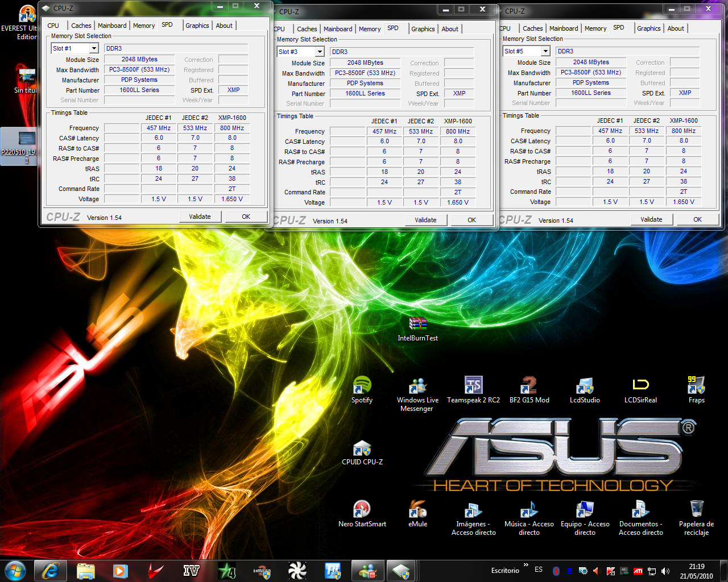Open the Slot #3 memory slot dropdown
The image size is (728, 582).
point(320,52)
